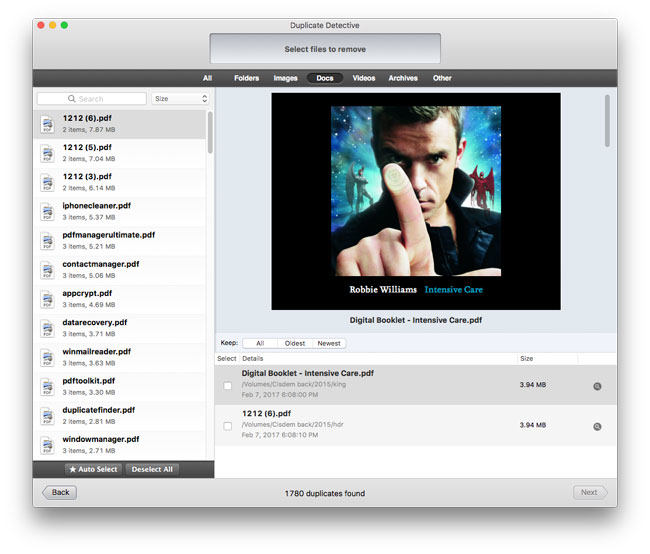The height and width of the screenshot is (554, 650).
Task: Click the search magnifier icon
Action: pos(72,98)
